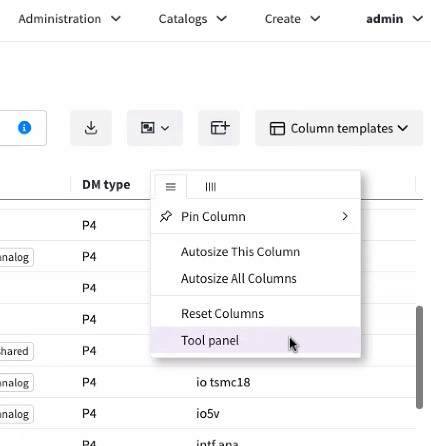Select the hamburger general menu tab
This screenshot has width=431, height=446.
coord(171,187)
